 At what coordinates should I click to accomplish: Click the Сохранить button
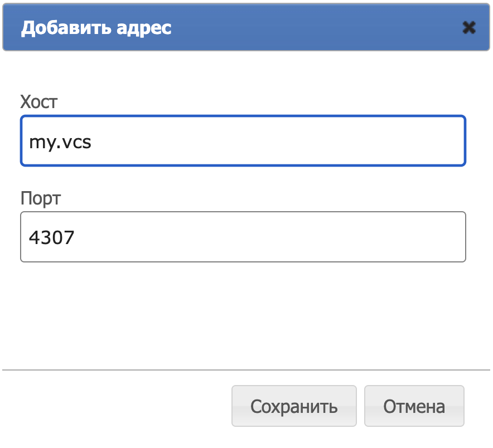pos(294,406)
